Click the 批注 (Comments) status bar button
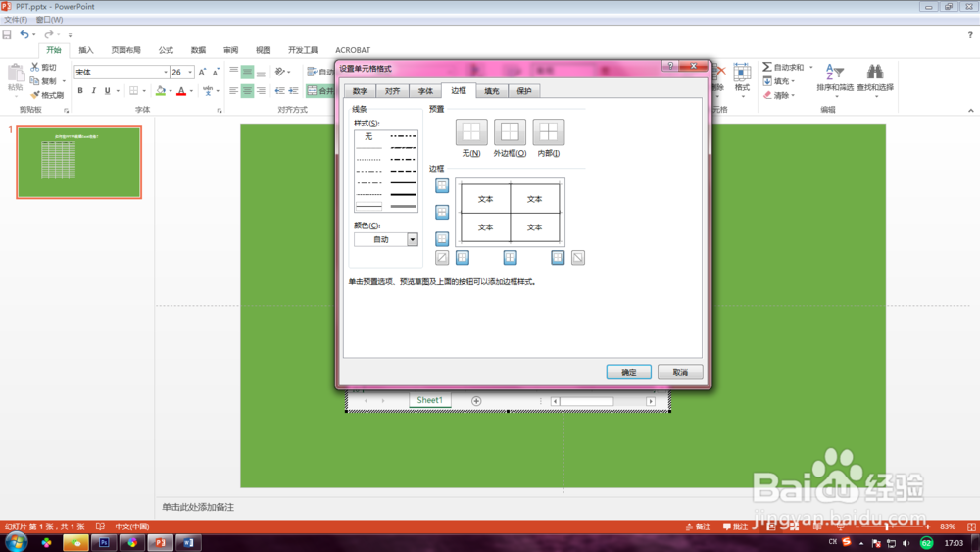The height and width of the screenshot is (552, 980). click(x=735, y=527)
